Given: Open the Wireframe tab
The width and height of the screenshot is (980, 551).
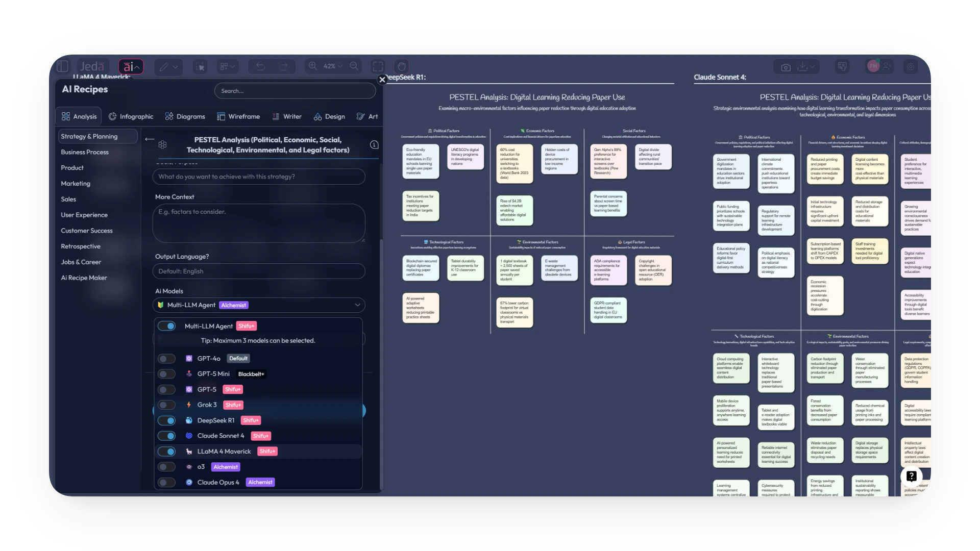Looking at the screenshot, I should point(239,116).
